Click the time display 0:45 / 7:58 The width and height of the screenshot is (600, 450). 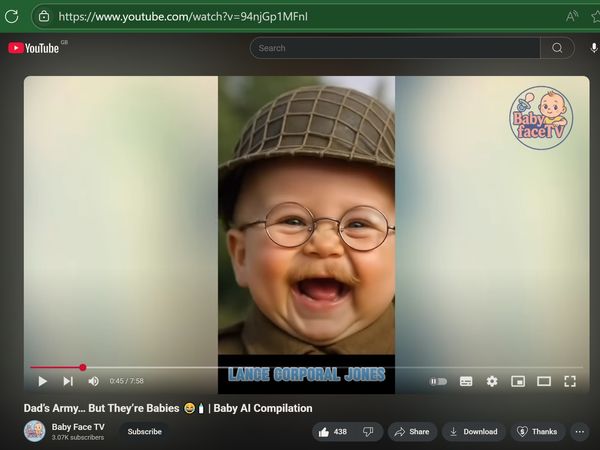(x=126, y=381)
